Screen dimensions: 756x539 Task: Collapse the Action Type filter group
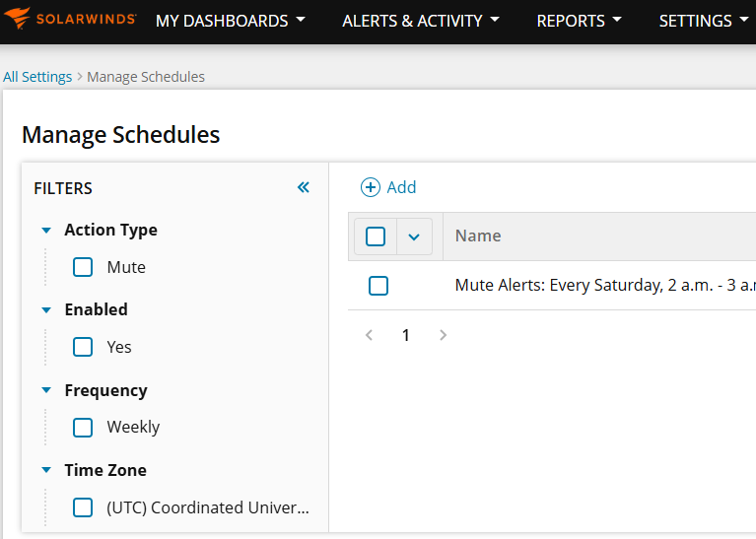[x=45, y=231]
